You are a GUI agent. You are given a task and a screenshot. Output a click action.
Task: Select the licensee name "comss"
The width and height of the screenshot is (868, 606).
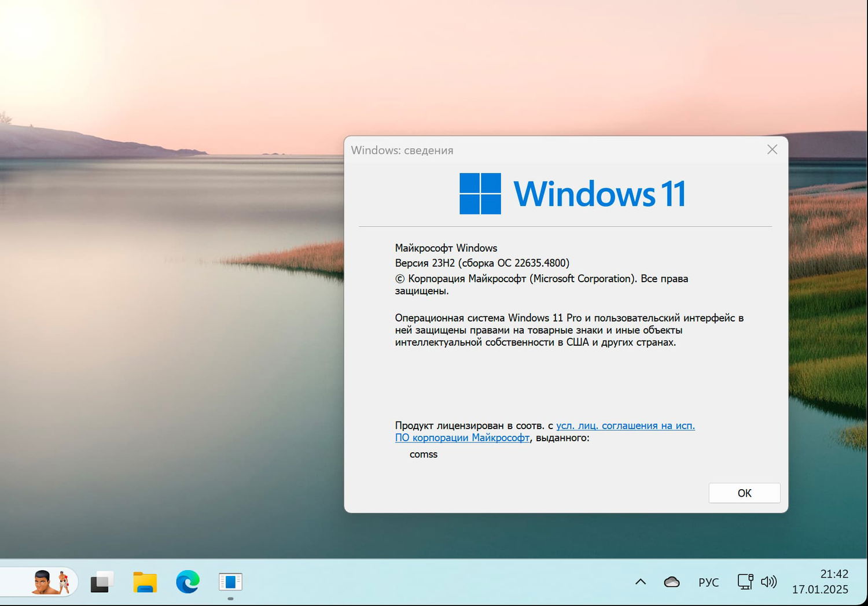tap(423, 454)
